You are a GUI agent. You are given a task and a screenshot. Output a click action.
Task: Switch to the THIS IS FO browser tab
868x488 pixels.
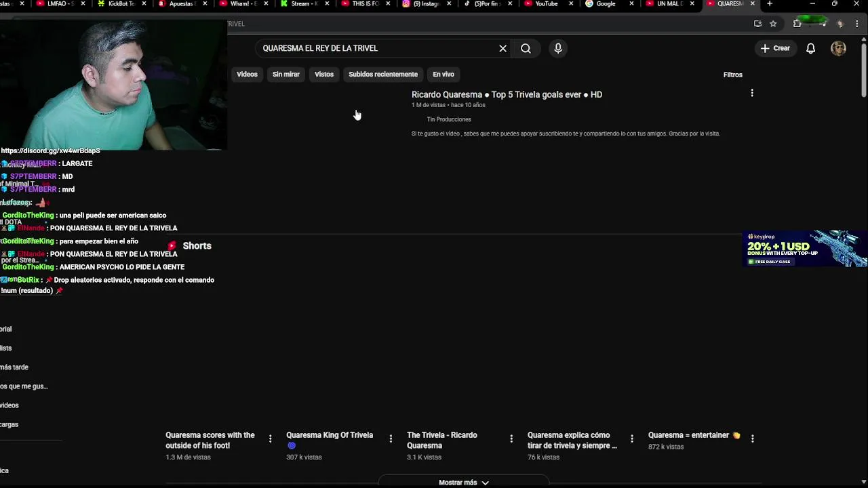[364, 3]
